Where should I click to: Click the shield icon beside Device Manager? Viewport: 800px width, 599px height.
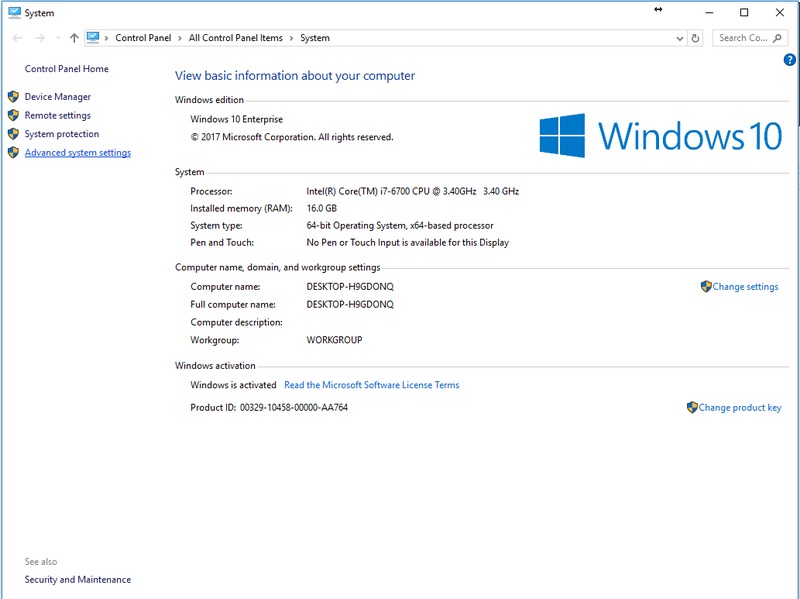tap(13, 97)
